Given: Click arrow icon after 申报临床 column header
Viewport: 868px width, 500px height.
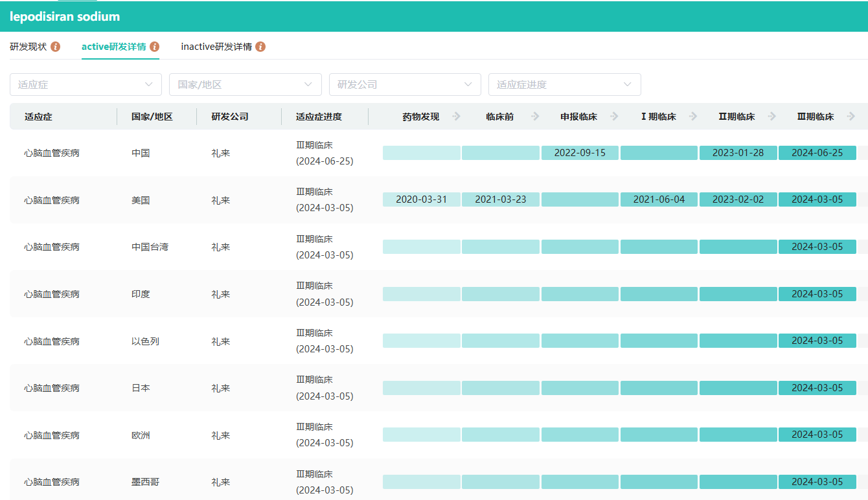Looking at the screenshot, I should (614, 117).
